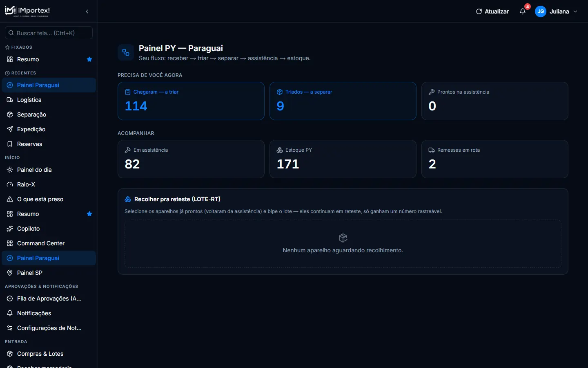This screenshot has height=368, width=588.
Task: Click the JG user avatar
Action: point(541,11)
